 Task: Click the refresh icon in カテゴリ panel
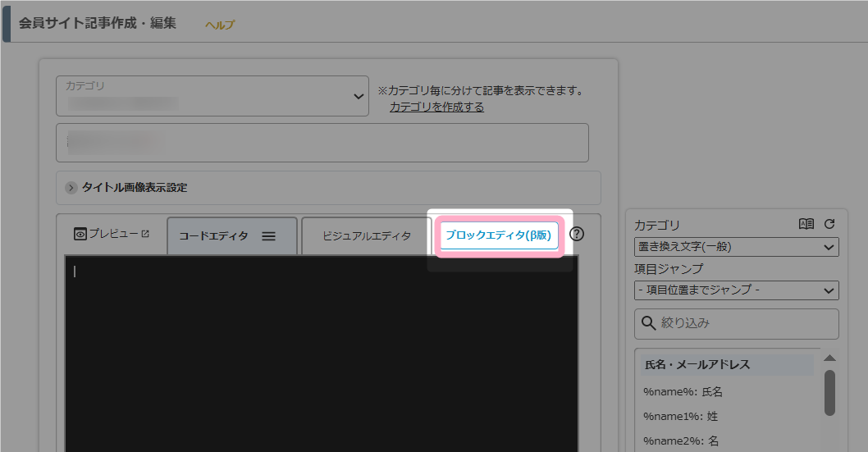coord(829,224)
